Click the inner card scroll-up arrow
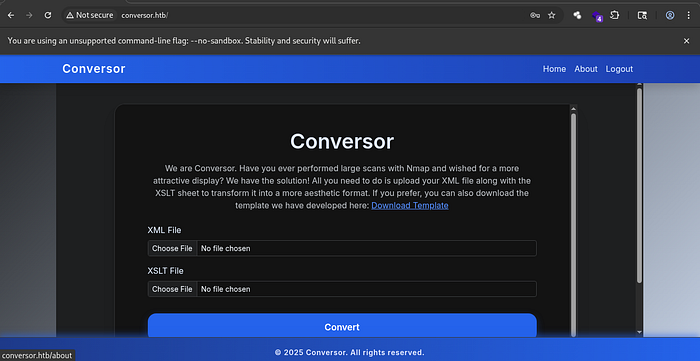 574,108
